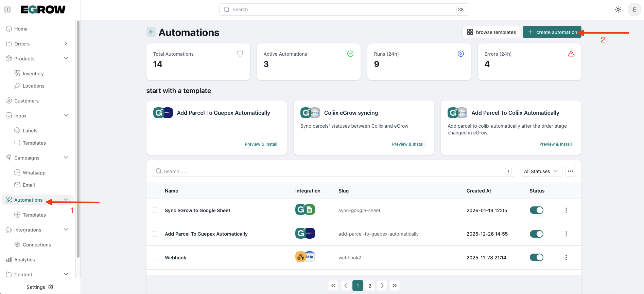Expand the Orders sidebar section
Screen dimensions: 644x294
[66, 43]
